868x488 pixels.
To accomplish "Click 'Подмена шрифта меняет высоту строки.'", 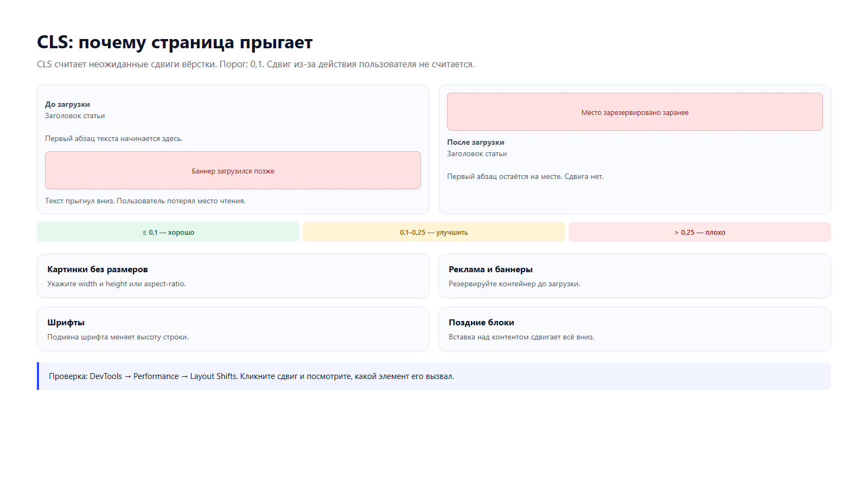I will (x=118, y=337).
